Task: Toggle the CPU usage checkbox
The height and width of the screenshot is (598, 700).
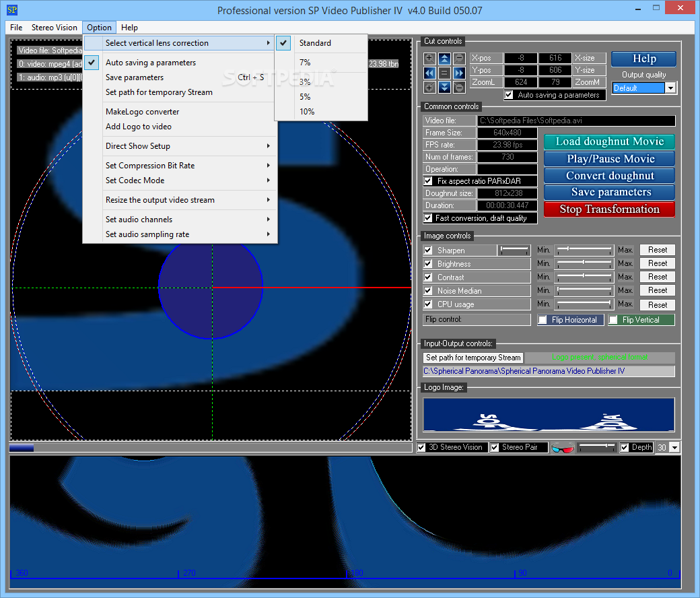Action: tap(428, 304)
